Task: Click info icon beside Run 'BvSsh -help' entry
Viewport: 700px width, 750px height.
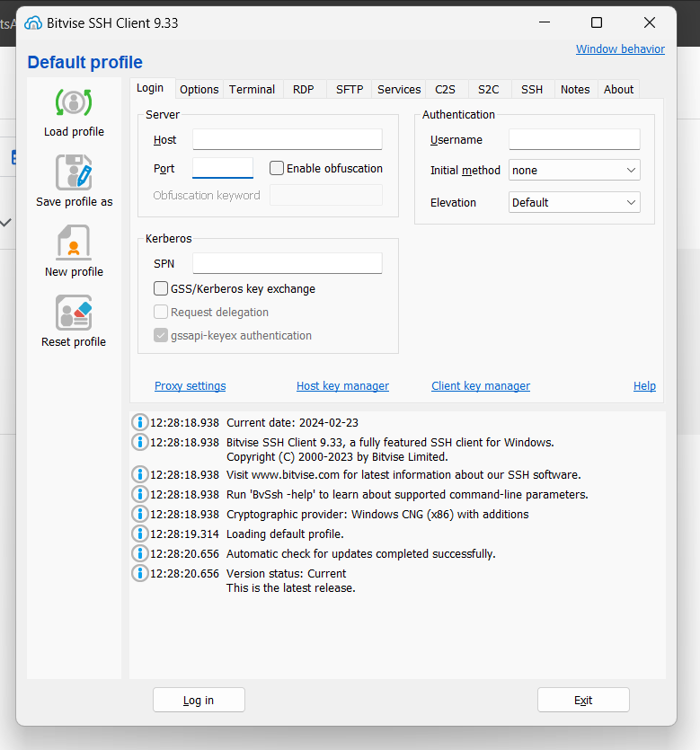Action: click(139, 494)
